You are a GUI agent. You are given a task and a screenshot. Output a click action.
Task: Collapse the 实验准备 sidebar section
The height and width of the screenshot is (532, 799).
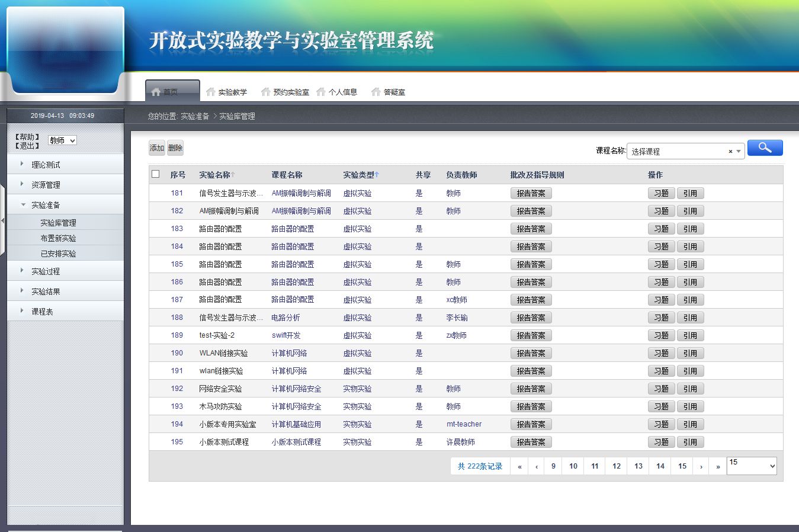pos(46,205)
